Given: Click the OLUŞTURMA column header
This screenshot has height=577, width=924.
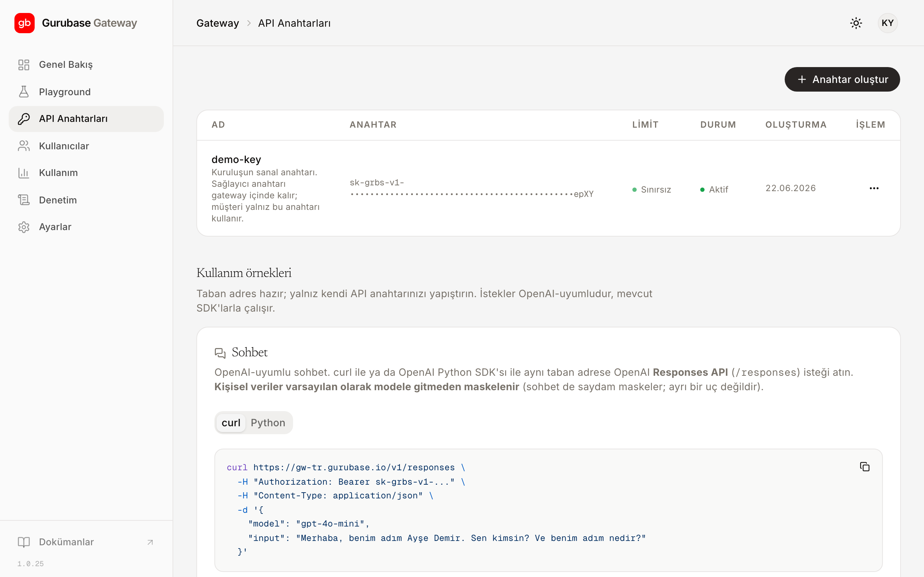Looking at the screenshot, I should pyautogui.click(x=796, y=124).
